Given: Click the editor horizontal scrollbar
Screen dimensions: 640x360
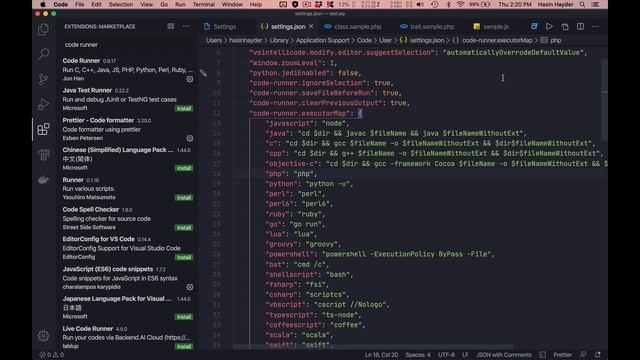Looking at the screenshot, I should (x=373, y=347).
